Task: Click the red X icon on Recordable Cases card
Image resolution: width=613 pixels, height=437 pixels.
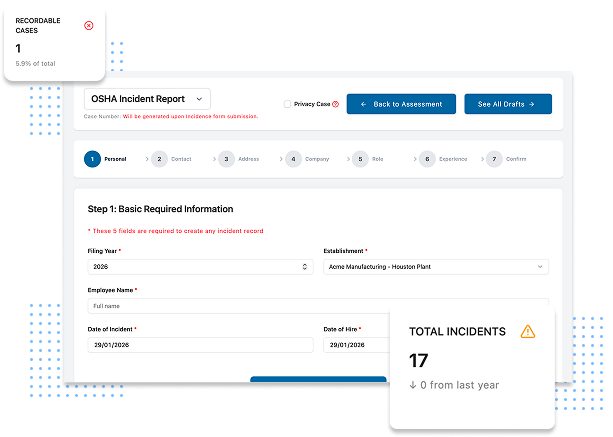Action: [89, 25]
